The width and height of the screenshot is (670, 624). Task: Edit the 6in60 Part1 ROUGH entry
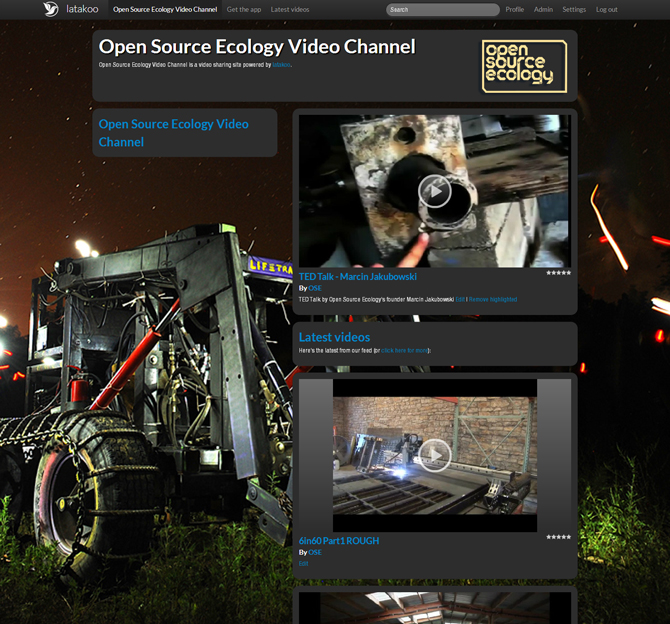pos(303,564)
